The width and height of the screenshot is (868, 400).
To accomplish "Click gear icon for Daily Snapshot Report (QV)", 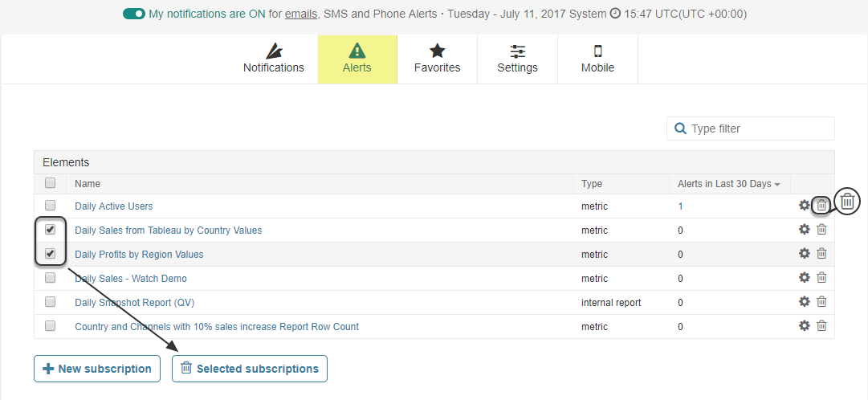I will click(804, 302).
